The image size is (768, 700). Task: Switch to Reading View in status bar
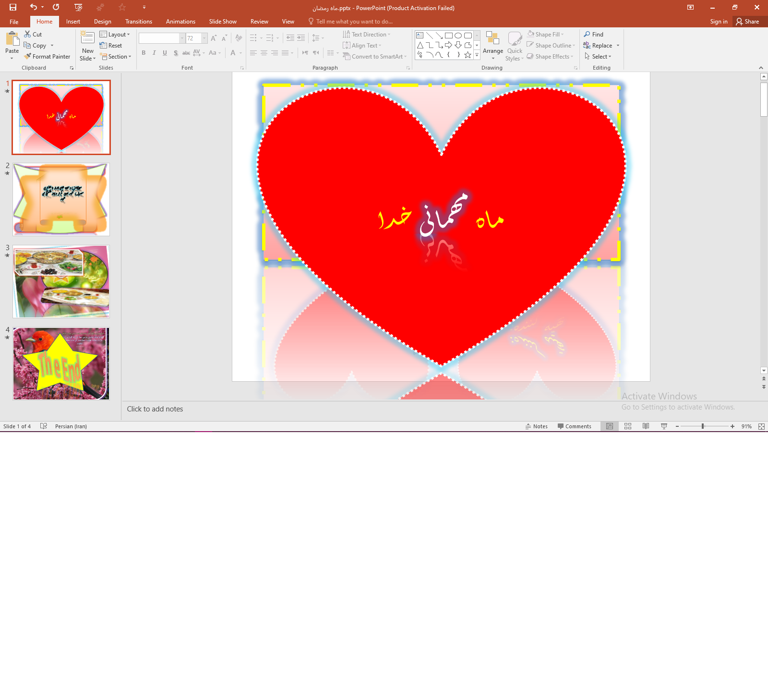646,426
